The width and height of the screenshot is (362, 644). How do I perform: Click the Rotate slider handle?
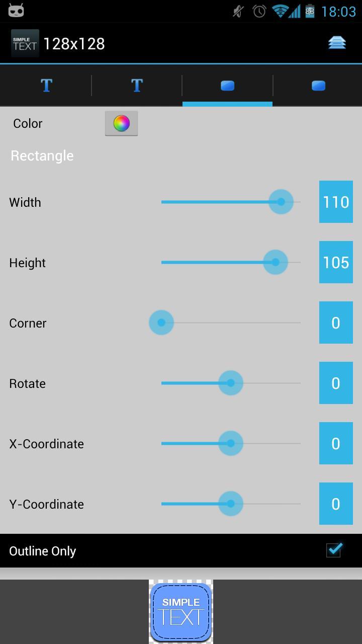(x=231, y=383)
